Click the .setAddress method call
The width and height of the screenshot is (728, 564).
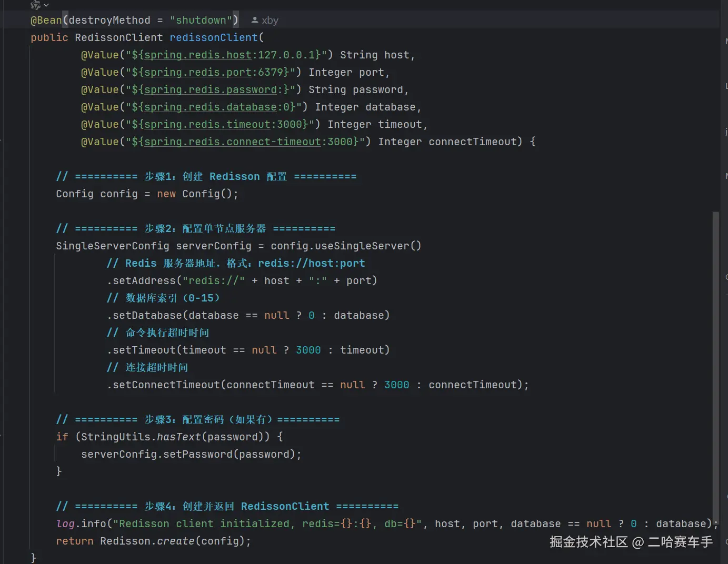pos(242,280)
